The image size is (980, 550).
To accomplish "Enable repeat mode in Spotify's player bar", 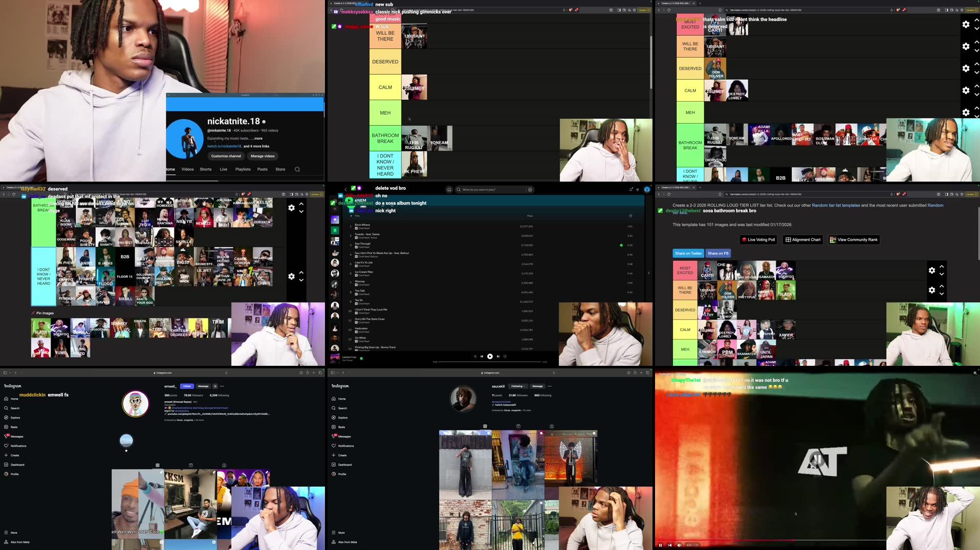I will 506,356.
